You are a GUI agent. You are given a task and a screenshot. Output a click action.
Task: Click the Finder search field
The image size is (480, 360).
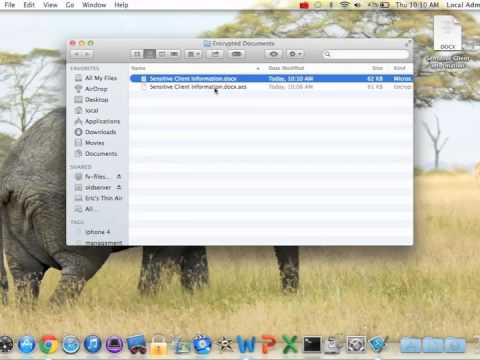click(366, 54)
